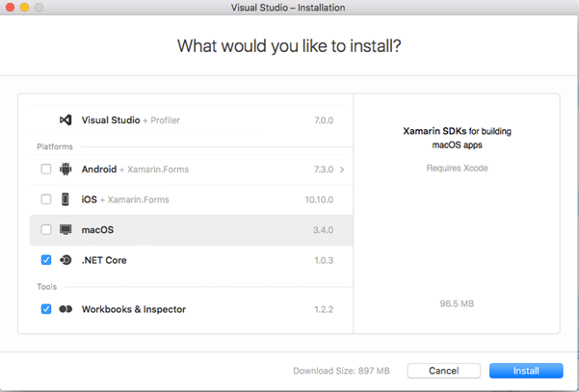Click the Workbooks & Inspector icon

click(66, 309)
